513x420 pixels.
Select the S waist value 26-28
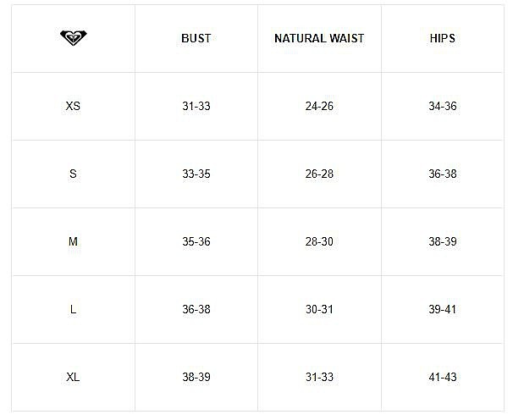[319, 174]
